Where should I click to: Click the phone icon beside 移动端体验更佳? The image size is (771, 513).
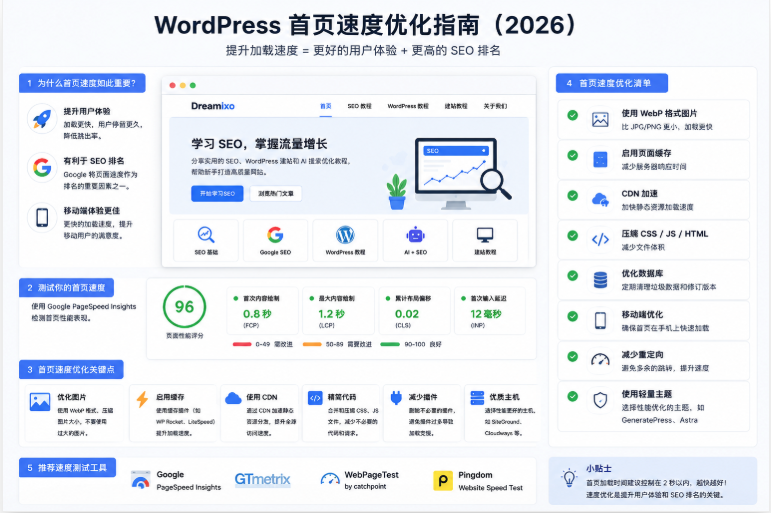(x=42, y=217)
